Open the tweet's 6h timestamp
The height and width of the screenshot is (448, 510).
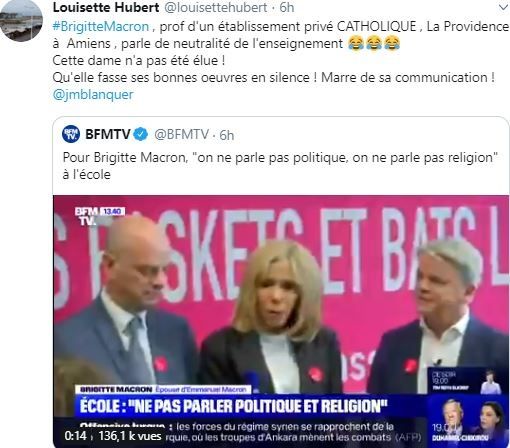click(287, 7)
